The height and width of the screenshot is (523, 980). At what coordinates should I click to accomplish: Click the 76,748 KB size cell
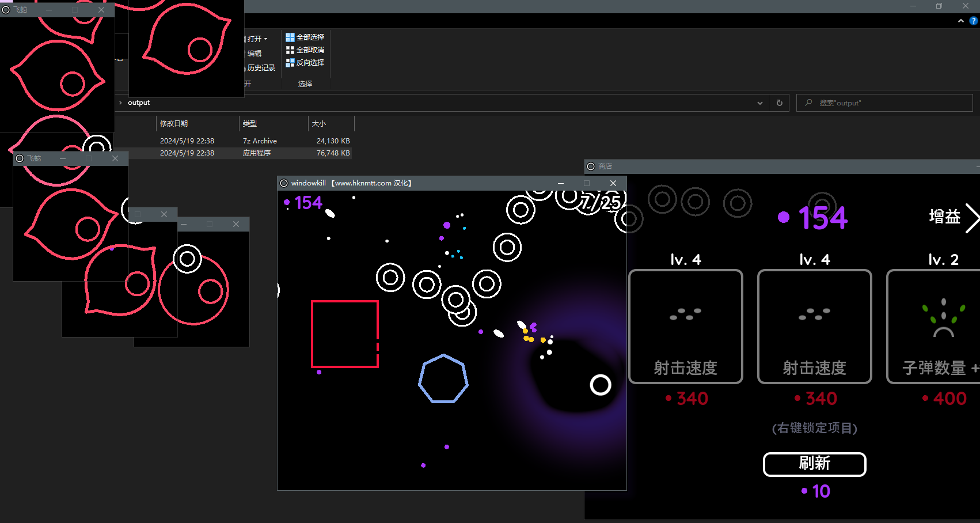[x=333, y=153]
